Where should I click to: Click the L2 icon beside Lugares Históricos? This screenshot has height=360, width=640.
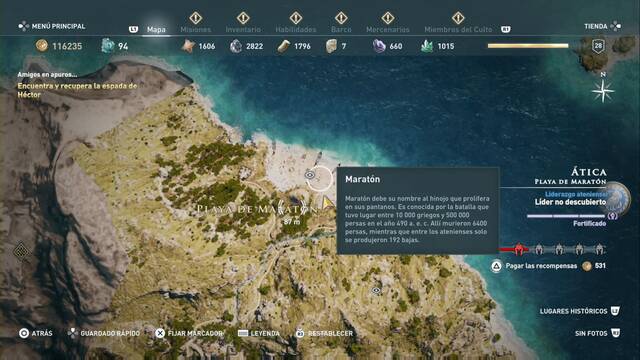tap(615, 311)
